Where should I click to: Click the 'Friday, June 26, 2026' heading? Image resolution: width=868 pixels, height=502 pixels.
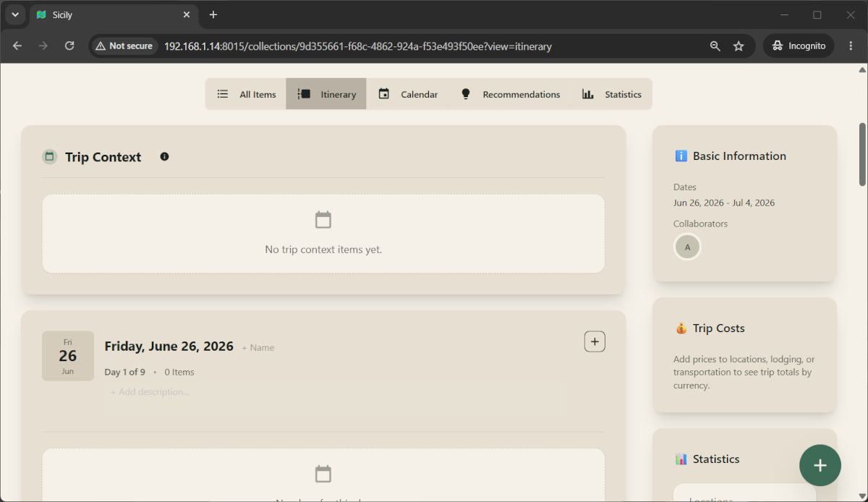[169, 346]
